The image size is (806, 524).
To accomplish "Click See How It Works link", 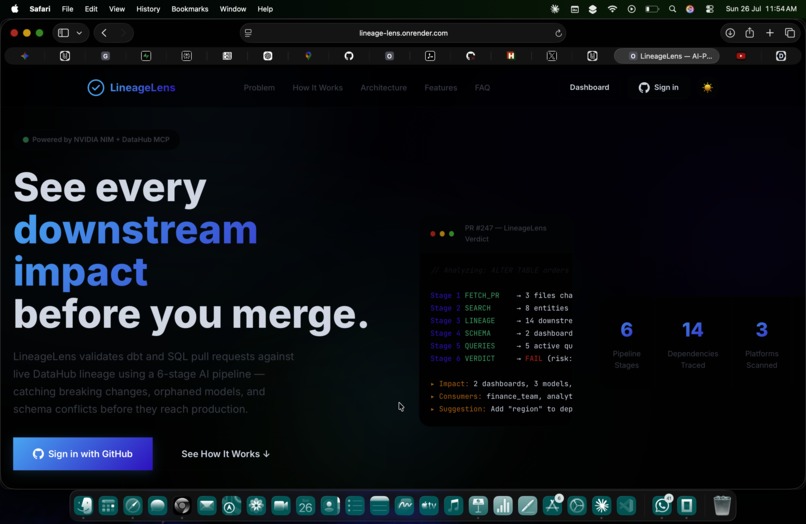I will pos(225,454).
